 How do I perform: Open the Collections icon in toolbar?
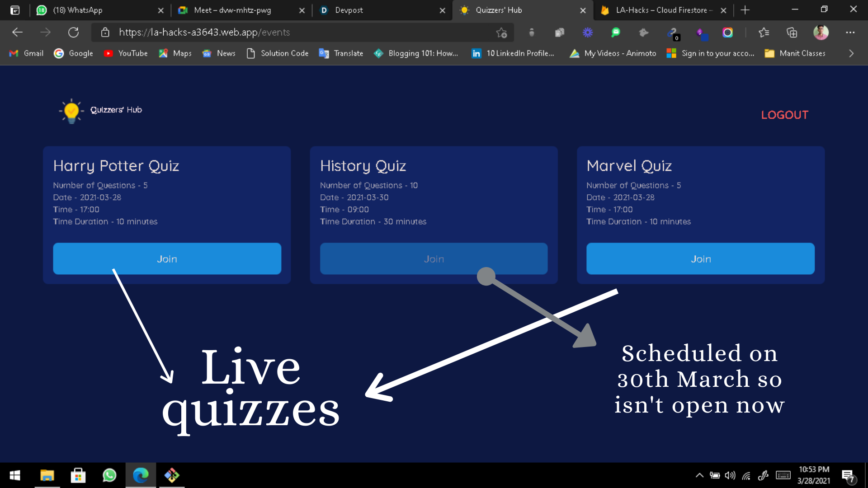click(x=792, y=33)
